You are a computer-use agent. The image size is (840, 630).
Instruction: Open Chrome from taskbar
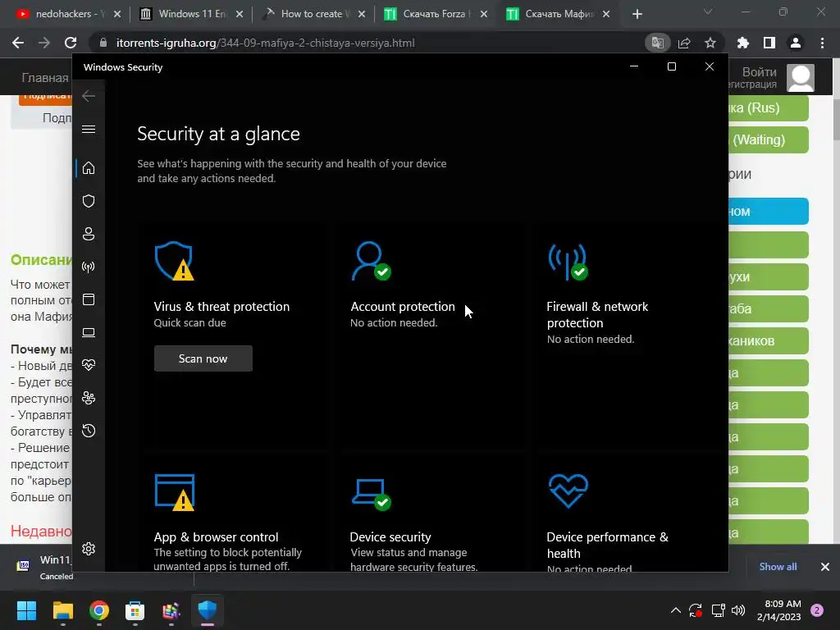click(x=99, y=610)
